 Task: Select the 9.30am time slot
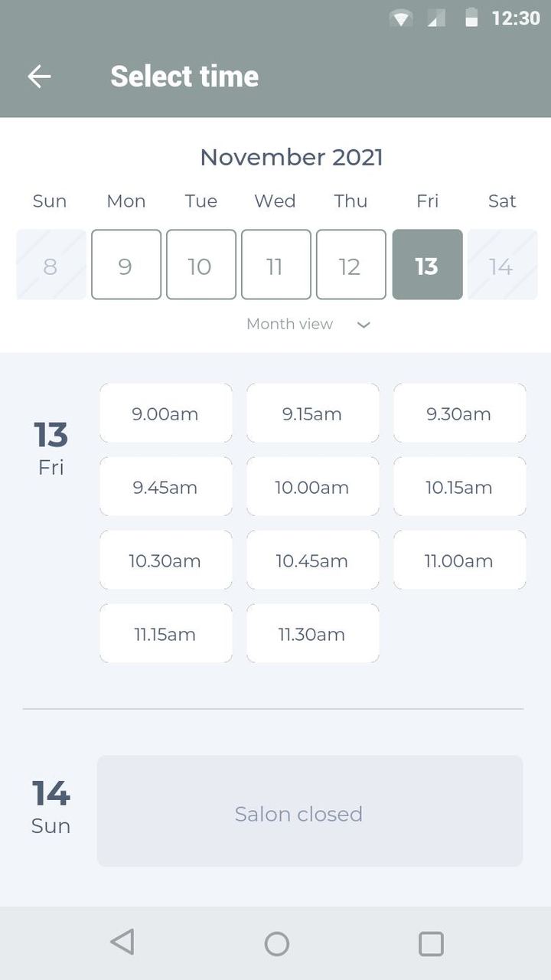tap(459, 413)
